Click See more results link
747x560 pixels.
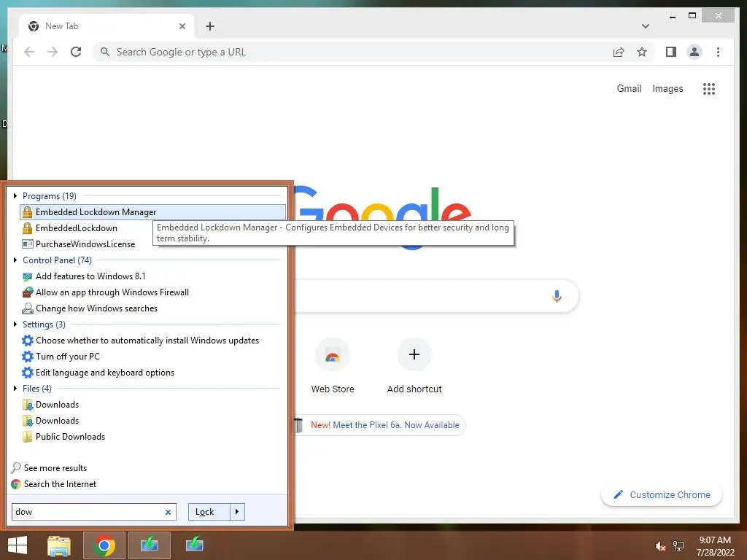tap(55, 468)
